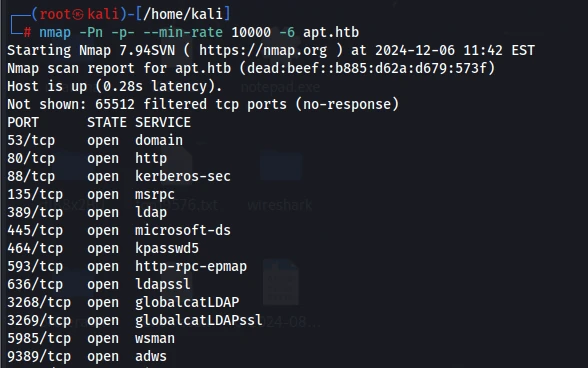Image resolution: width=588 pixels, height=368 pixels.
Task: Click the 80/tcp http entry
Action: (x=87, y=158)
